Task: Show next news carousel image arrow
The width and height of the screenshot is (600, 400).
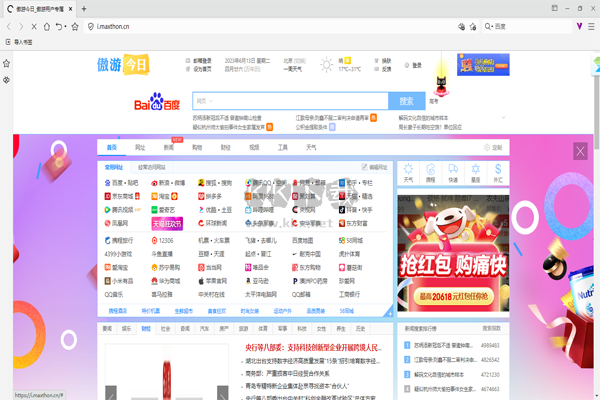Action: [x=223, y=393]
